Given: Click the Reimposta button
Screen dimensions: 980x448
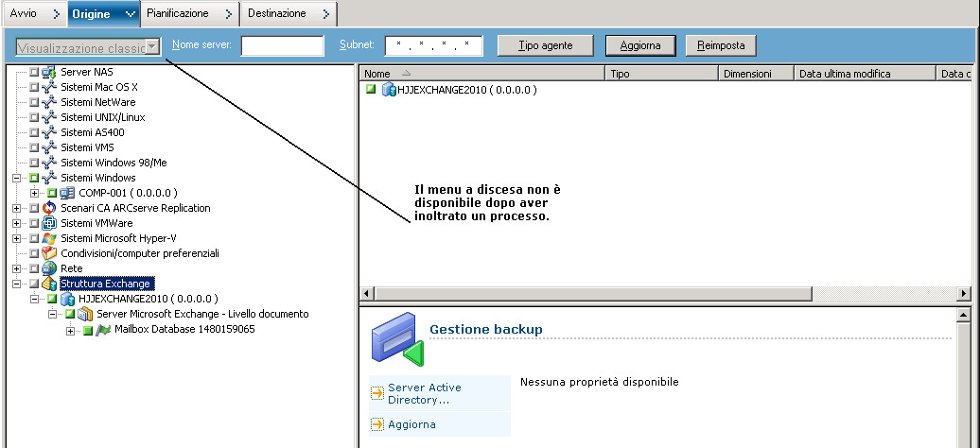Looking at the screenshot, I should point(721,45).
